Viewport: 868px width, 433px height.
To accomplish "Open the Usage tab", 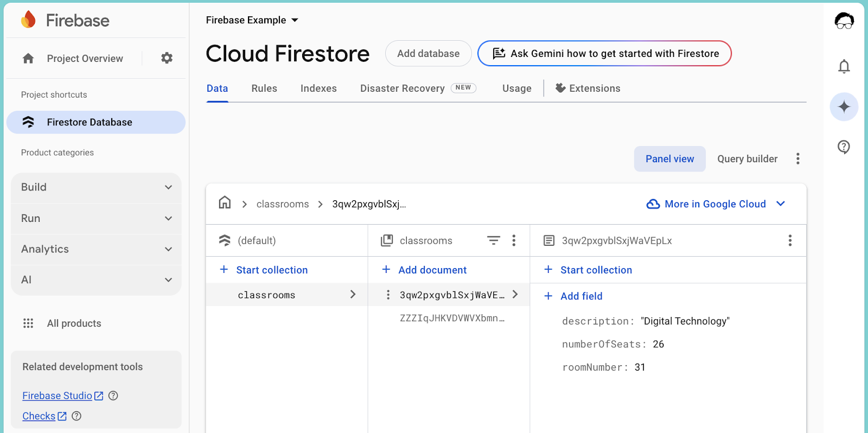I will tap(516, 88).
